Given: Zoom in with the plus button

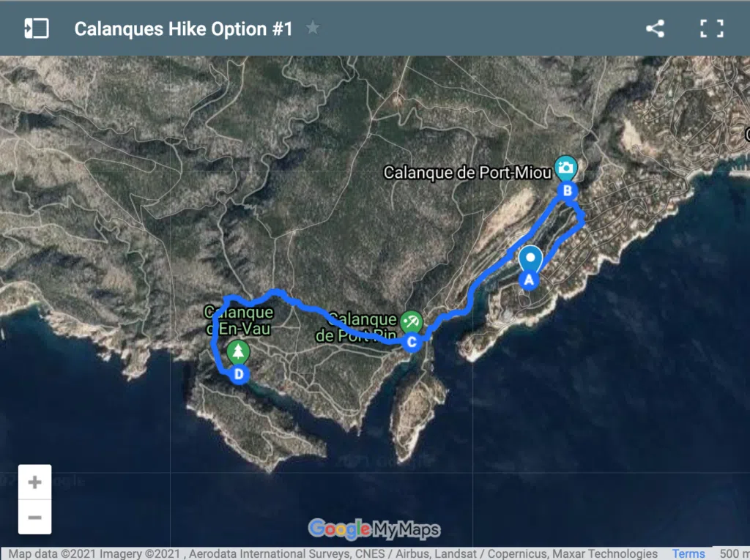Looking at the screenshot, I should point(34,482).
